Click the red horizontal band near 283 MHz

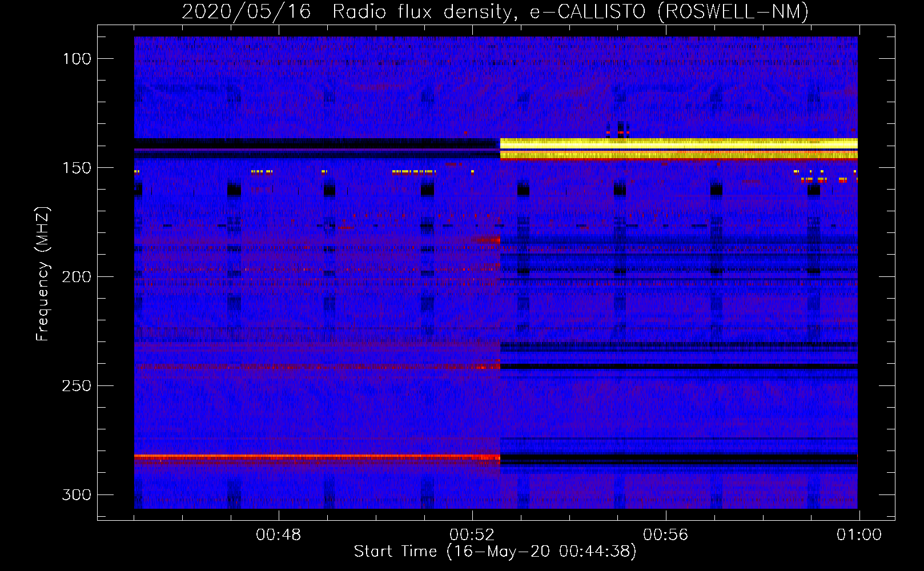(317, 457)
